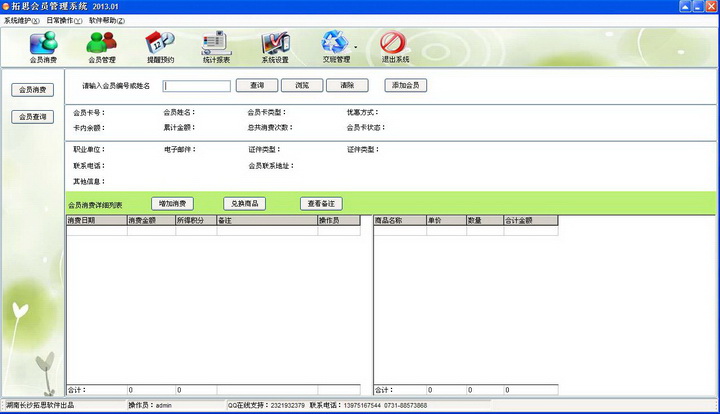Click the 合计 cell in consumption table footer
720x414 pixels.
[x=97, y=390]
